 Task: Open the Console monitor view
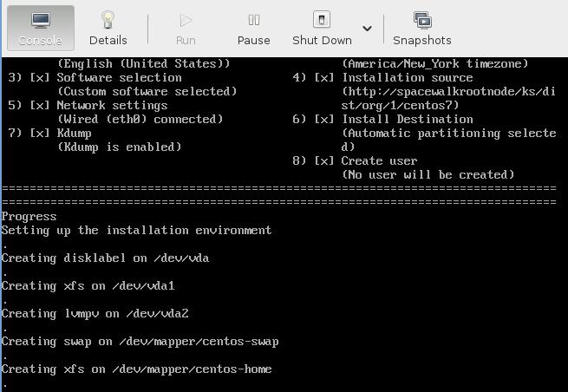41,20
